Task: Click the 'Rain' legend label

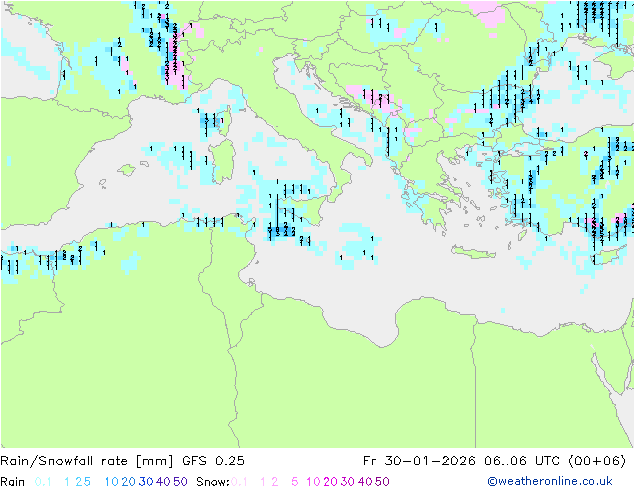Action: [x=13, y=482]
